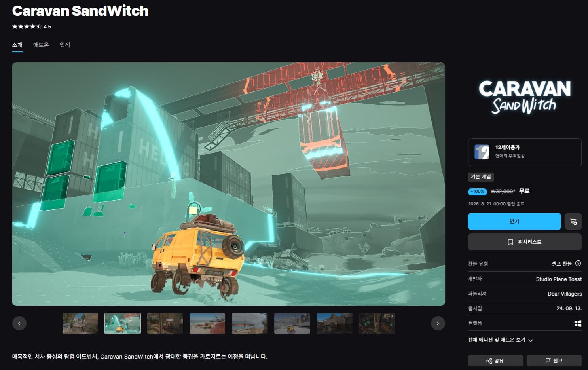This screenshot has width=588, height=370.
Task: Click the discount end date text
Action: (x=496, y=204)
